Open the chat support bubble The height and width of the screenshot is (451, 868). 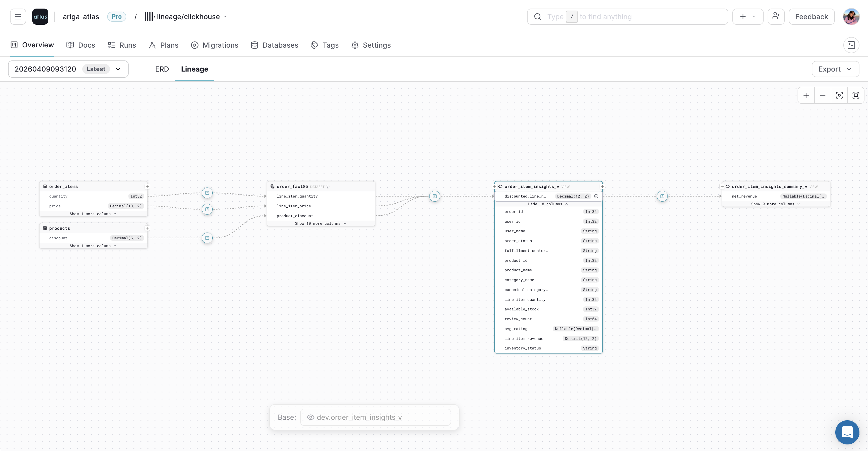point(847,432)
